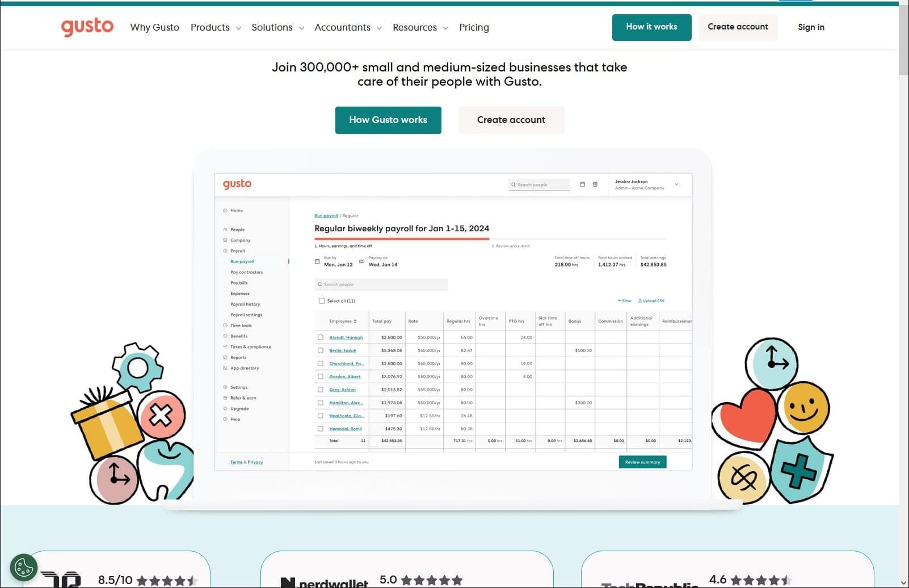Check the box for Hemnani, Romil
Viewport: 909px width, 588px height.
321,429
